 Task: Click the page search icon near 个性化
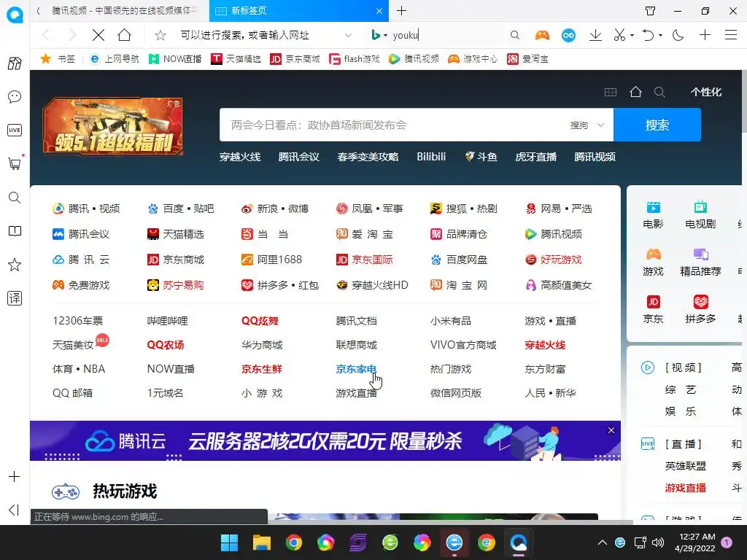coord(659,92)
